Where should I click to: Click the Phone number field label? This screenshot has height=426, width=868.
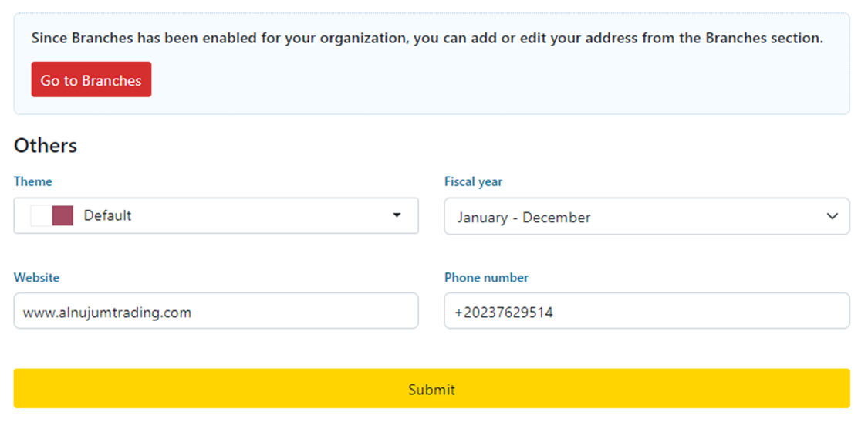tap(486, 277)
